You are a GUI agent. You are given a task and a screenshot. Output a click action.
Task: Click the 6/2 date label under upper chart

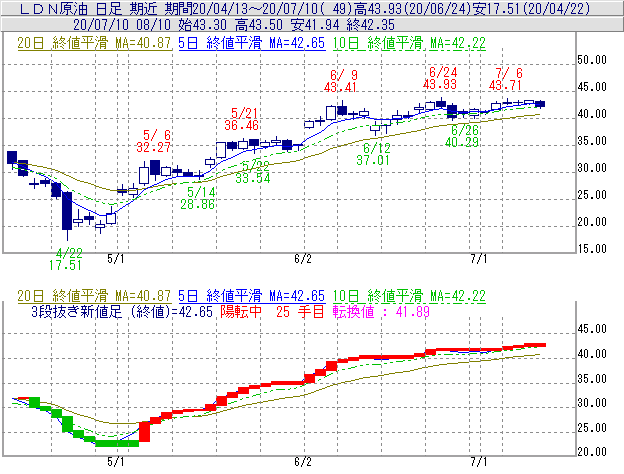point(303,259)
